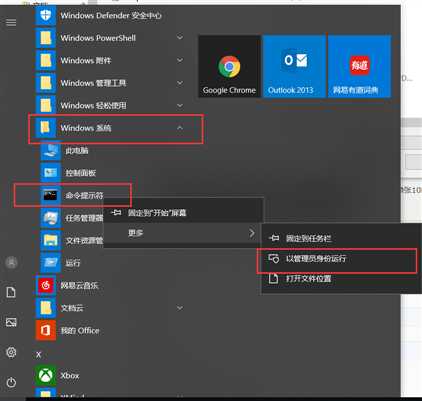This screenshot has height=401, width=422.
Task: Click the 网易云音乐 label
Action: point(79,286)
